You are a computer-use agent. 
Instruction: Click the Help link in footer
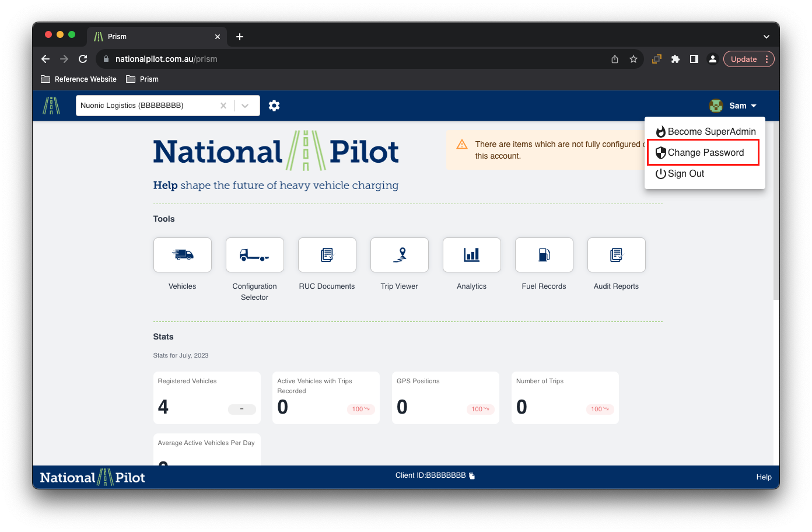coord(764,477)
